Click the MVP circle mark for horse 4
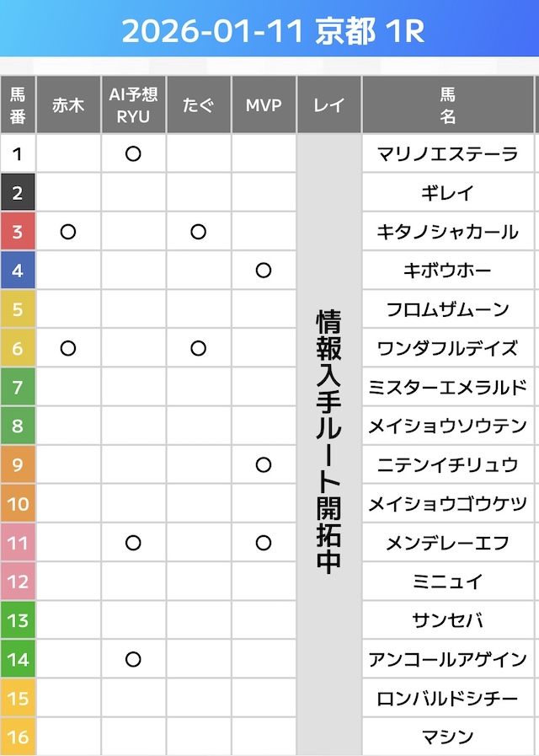 coord(264,271)
